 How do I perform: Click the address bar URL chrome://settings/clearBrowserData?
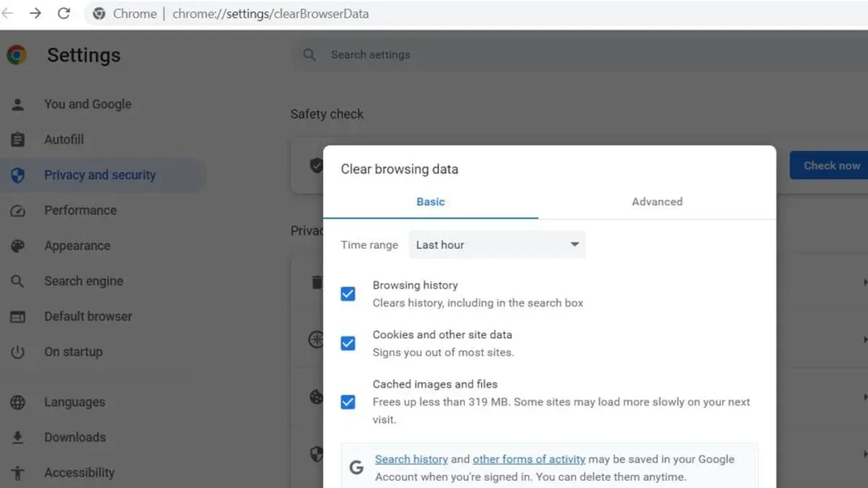pos(271,14)
